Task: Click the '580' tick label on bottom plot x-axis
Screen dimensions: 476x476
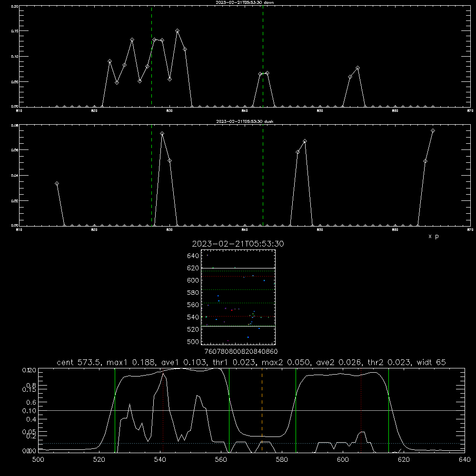Action: [282, 460]
